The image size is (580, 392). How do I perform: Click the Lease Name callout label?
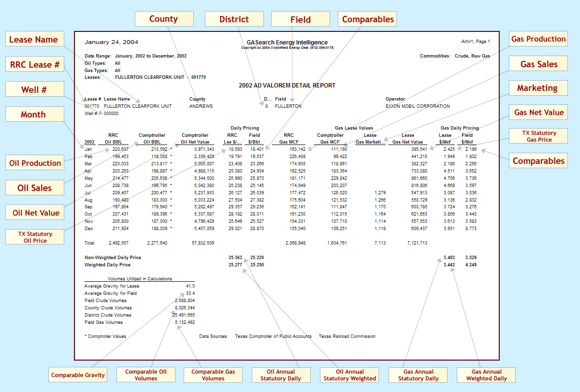[34, 40]
